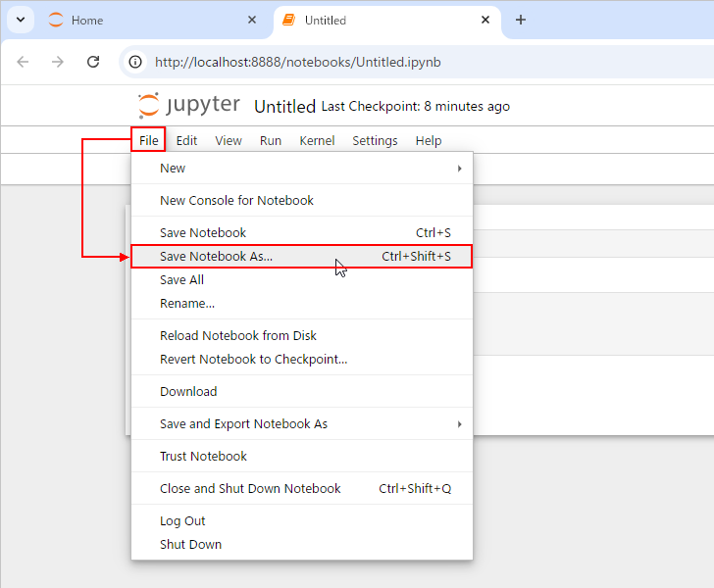This screenshot has height=588, width=714.
Task: Click the browser forward arrow
Action: point(58,62)
